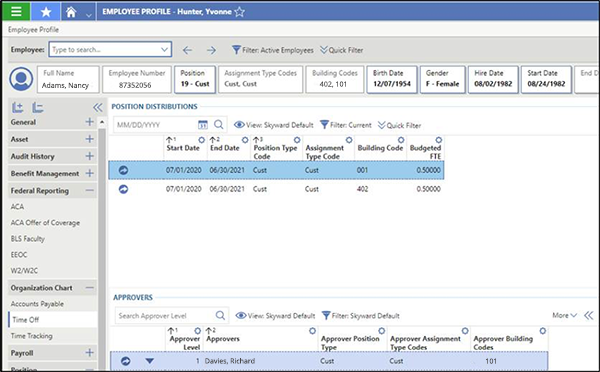Click the End Date column options circle
The width and height of the screenshot is (600, 372).
[x=245, y=140]
